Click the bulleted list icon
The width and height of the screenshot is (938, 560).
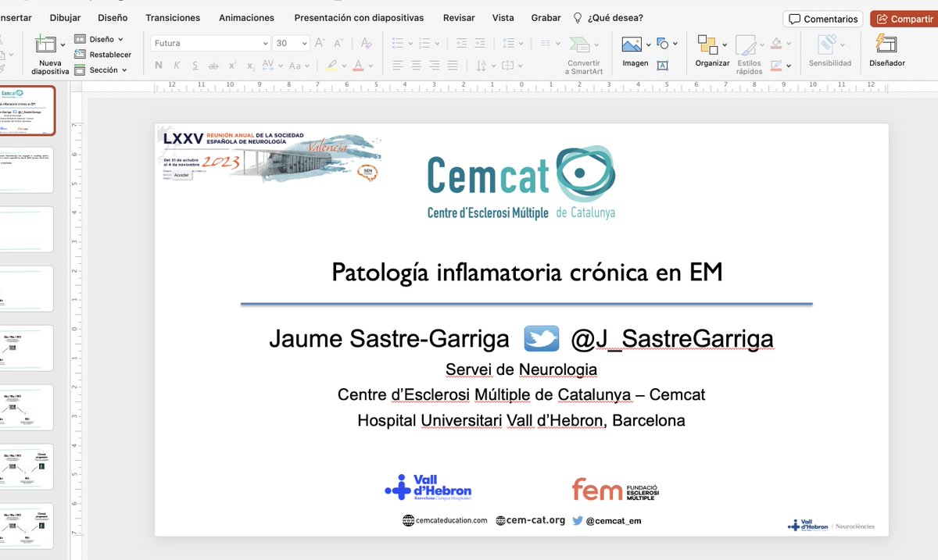tap(398, 44)
